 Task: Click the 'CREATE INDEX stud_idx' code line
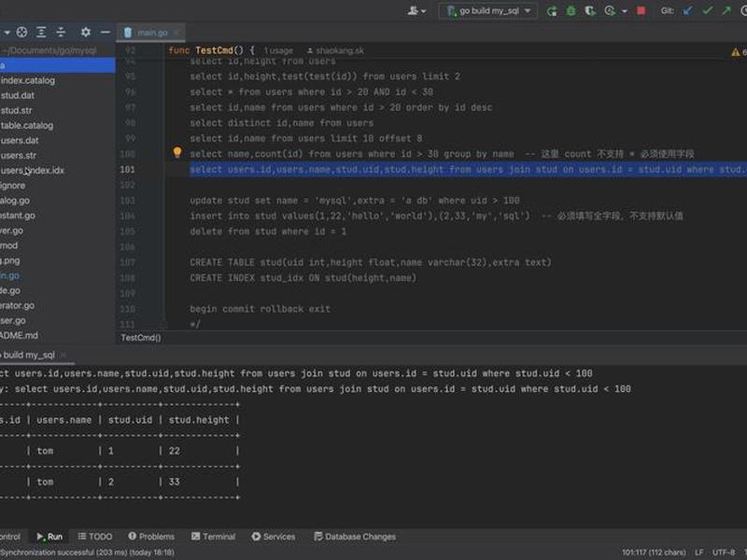pyautogui.click(x=303, y=278)
